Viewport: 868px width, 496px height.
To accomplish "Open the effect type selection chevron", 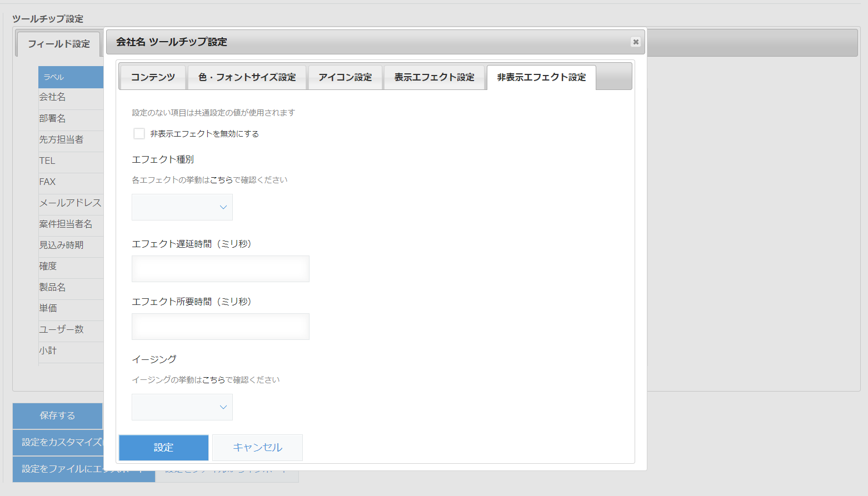I will click(x=222, y=207).
